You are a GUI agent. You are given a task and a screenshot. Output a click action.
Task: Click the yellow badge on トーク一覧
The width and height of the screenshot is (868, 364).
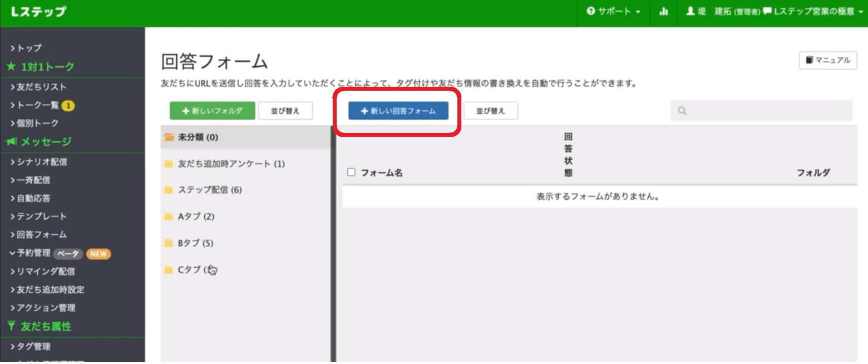(x=68, y=105)
